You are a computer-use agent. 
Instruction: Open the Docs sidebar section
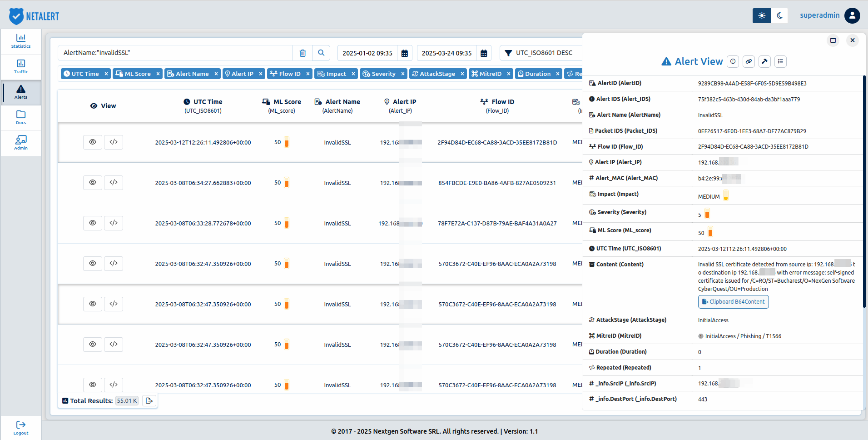21,118
